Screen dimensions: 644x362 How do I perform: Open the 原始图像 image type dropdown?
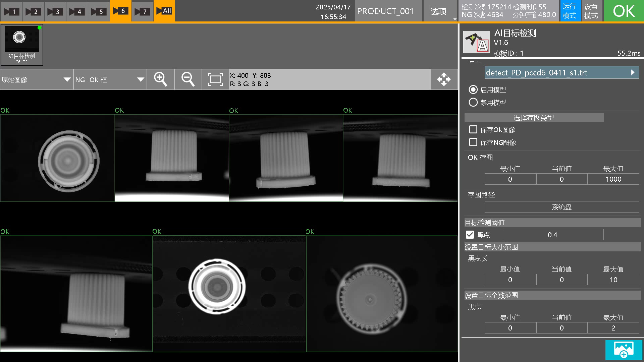[36, 79]
